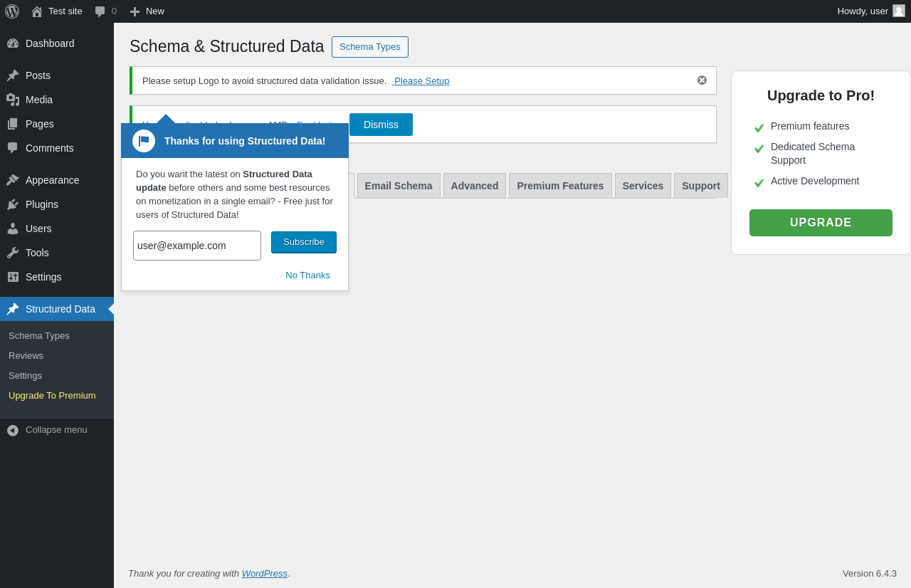Click the No Thanks link
The width and height of the screenshot is (911, 588).
coord(307,275)
